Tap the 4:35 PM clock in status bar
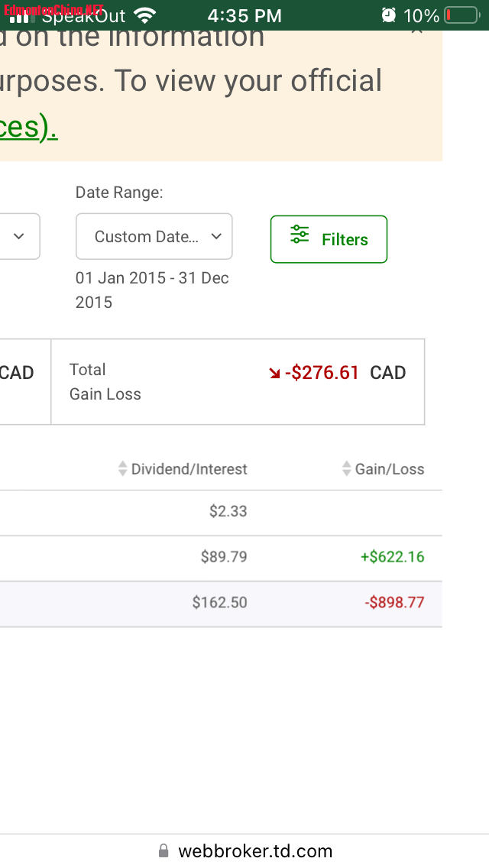This screenshot has width=489, height=868. [x=244, y=15]
